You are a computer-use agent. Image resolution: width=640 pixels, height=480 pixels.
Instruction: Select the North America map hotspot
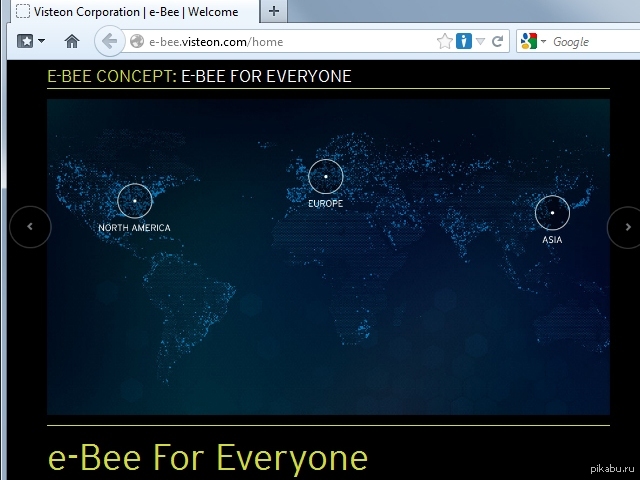[135, 201]
